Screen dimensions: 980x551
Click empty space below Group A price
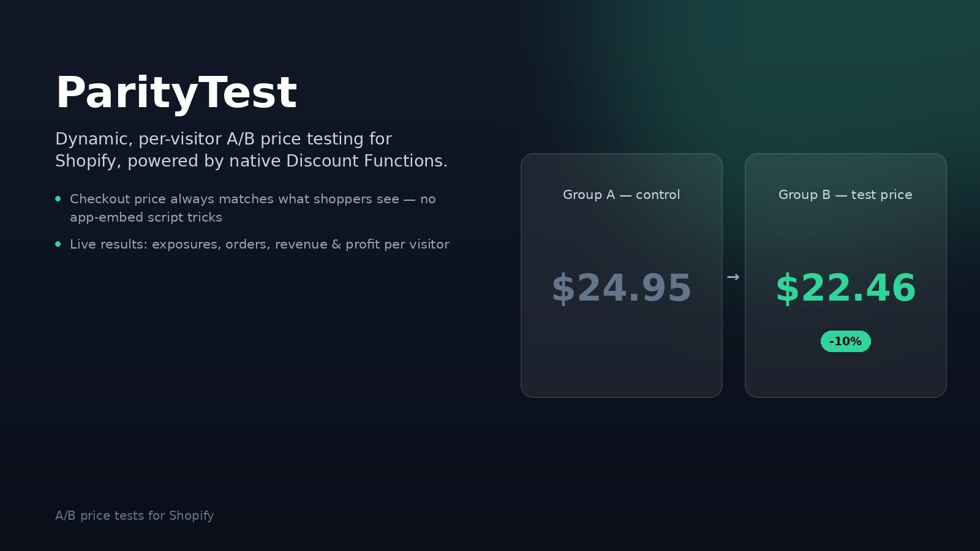click(622, 355)
